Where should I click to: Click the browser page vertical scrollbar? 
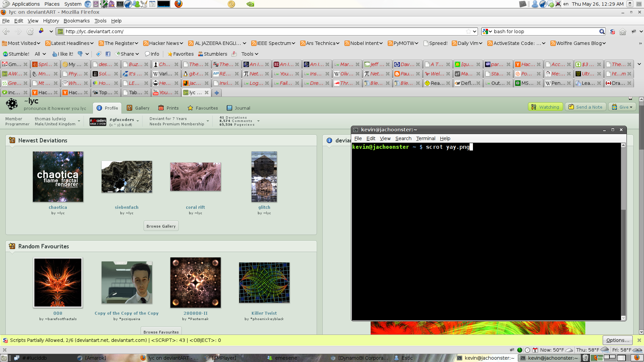pyautogui.click(x=641, y=216)
